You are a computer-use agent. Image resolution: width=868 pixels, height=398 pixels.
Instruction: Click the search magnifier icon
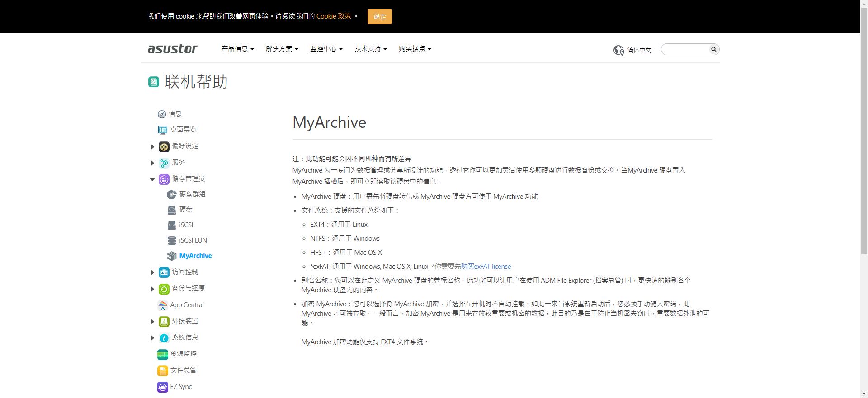coord(714,49)
